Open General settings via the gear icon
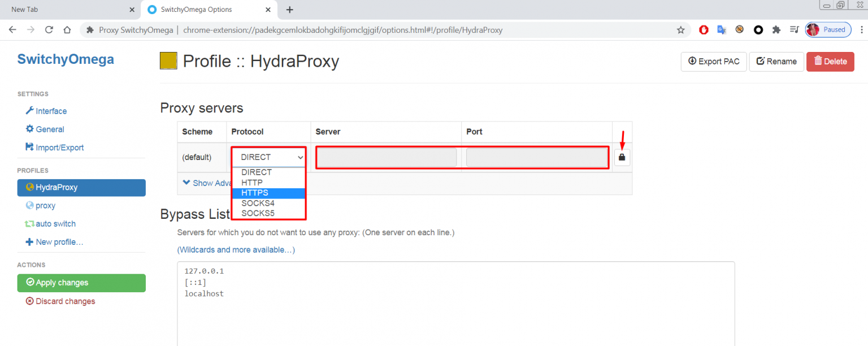868x346 pixels. click(x=29, y=129)
